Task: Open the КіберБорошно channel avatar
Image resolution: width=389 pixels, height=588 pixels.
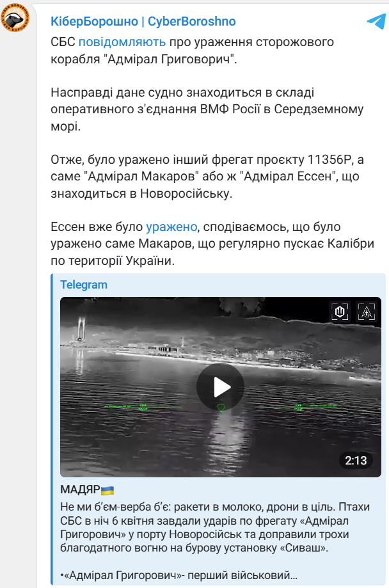Action: click(x=15, y=18)
